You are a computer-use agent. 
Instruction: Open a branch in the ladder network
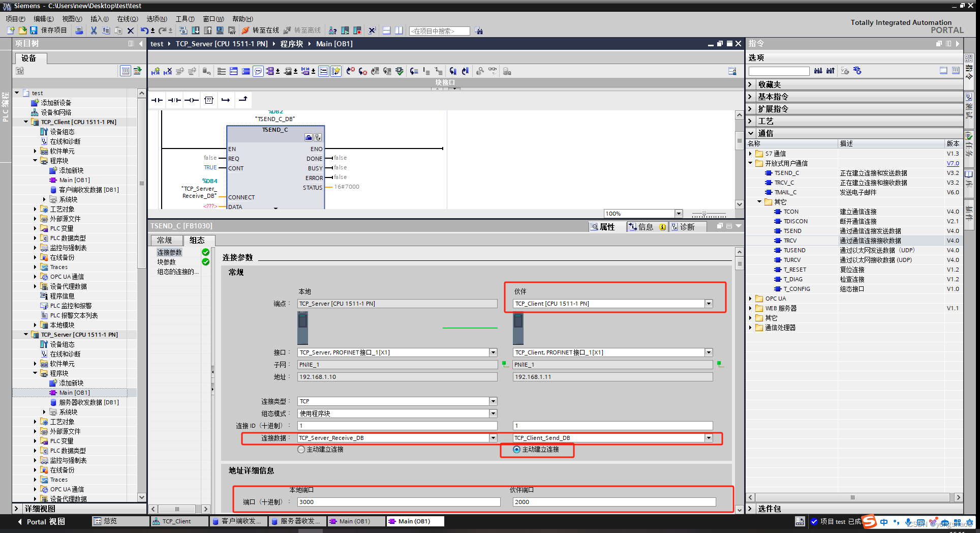(x=226, y=100)
